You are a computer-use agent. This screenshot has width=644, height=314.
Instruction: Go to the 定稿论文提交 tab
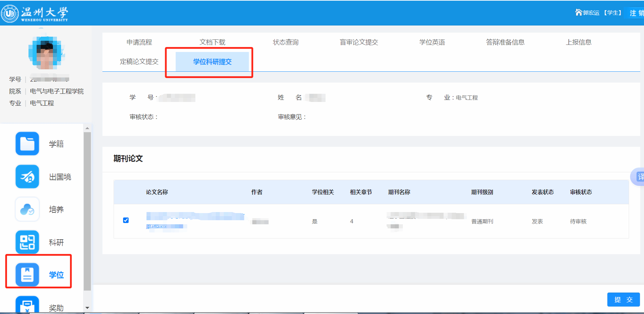139,62
